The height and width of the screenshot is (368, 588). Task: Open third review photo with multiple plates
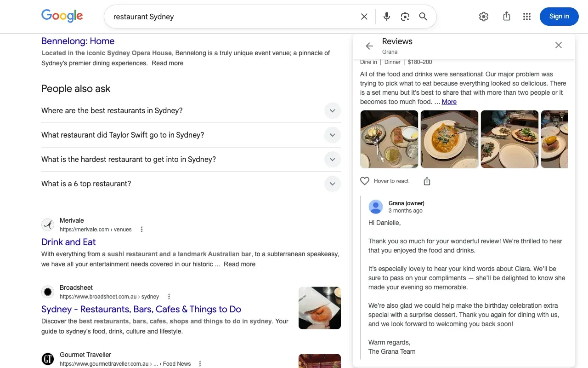[x=509, y=139]
